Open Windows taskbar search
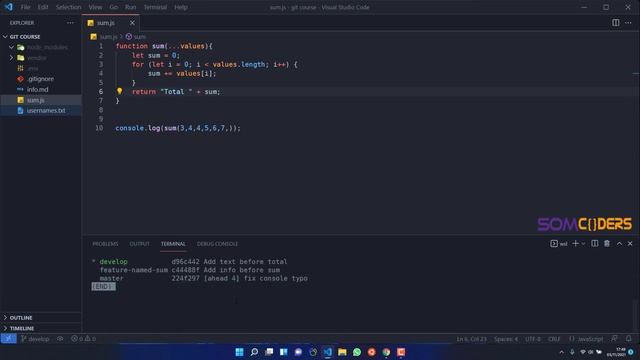 tap(254, 352)
